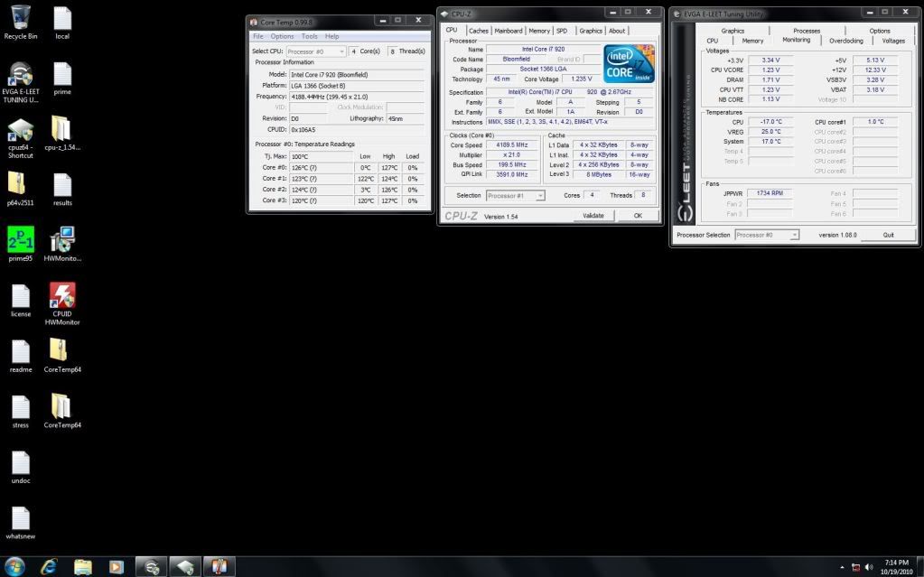Switch to CPU-Z via its taskbar button

pyautogui.click(x=186, y=567)
